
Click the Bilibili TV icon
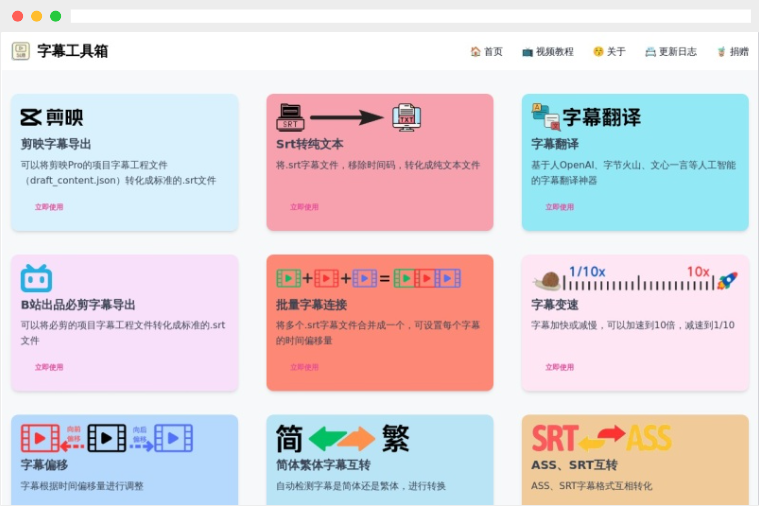pyautogui.click(x=36, y=278)
